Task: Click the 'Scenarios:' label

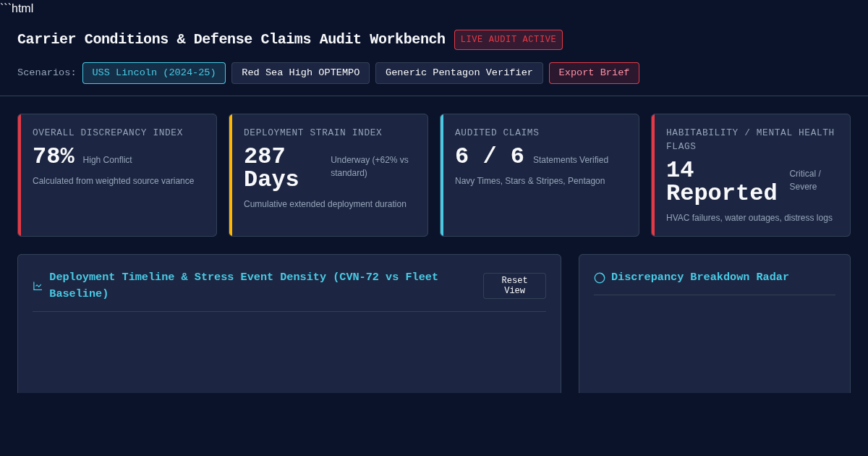Action: click(47, 73)
